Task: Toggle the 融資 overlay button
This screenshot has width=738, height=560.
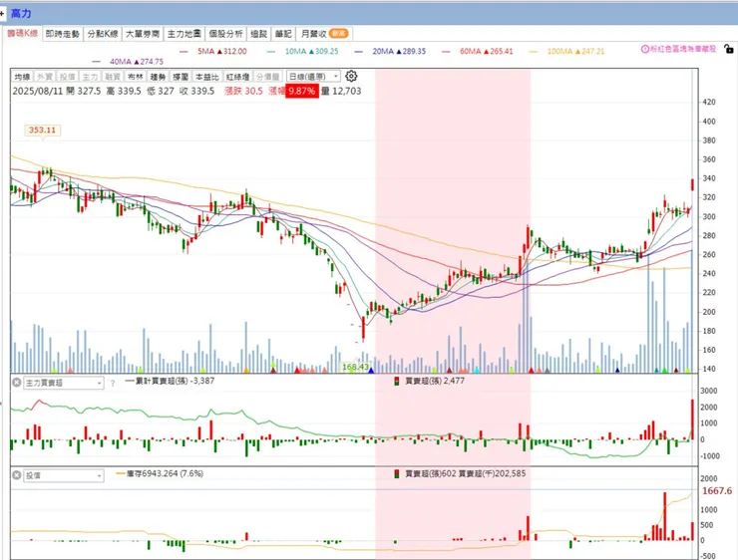Action: coord(113,77)
